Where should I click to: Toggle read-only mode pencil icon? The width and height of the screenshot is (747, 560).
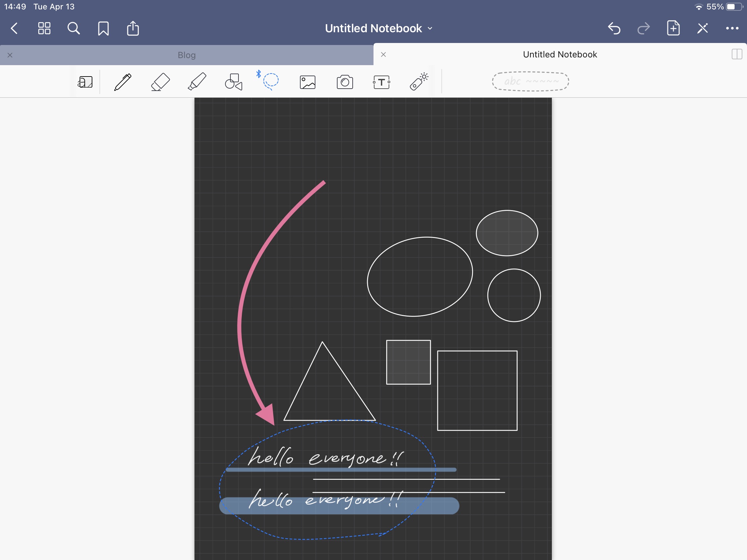tap(702, 28)
